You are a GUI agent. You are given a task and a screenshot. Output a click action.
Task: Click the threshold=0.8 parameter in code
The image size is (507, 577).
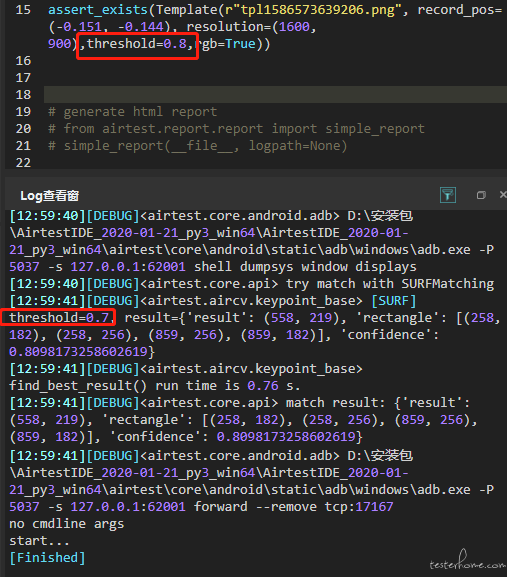click(x=137, y=44)
